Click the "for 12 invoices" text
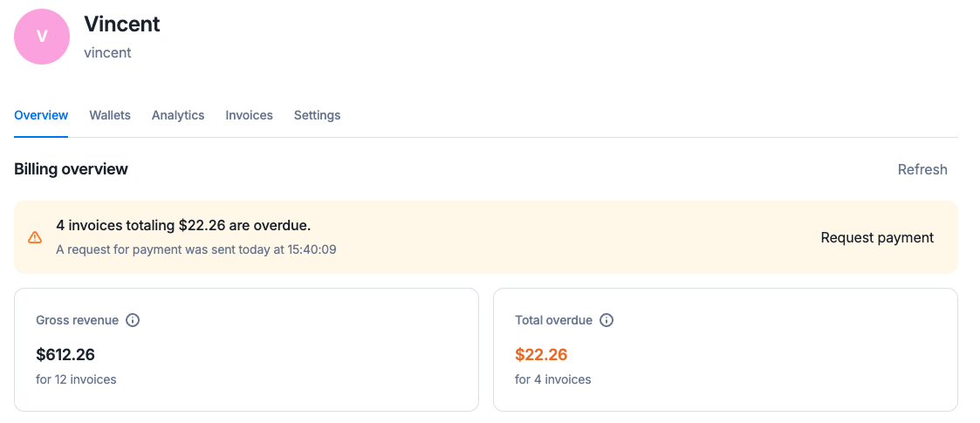The image size is (980, 423). click(x=76, y=379)
